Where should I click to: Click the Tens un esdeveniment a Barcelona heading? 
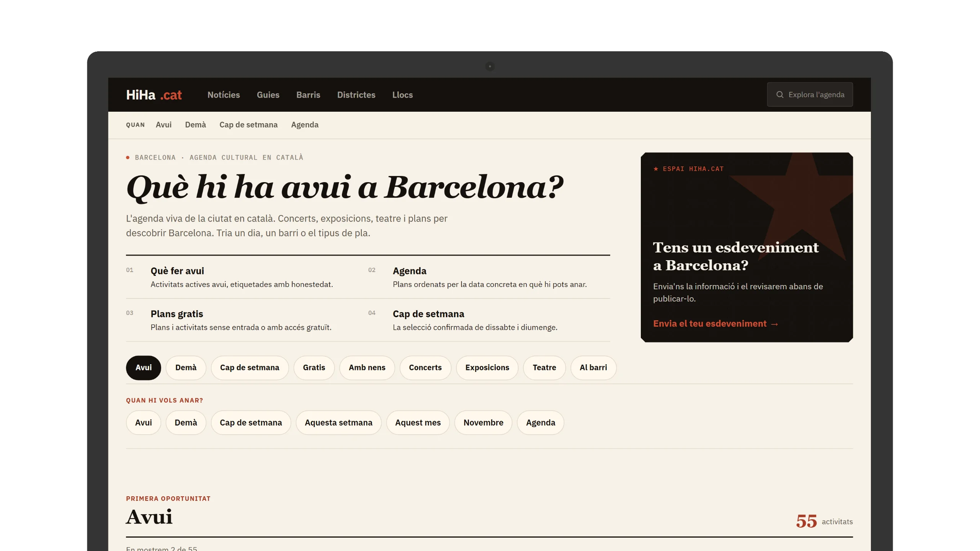tap(736, 256)
